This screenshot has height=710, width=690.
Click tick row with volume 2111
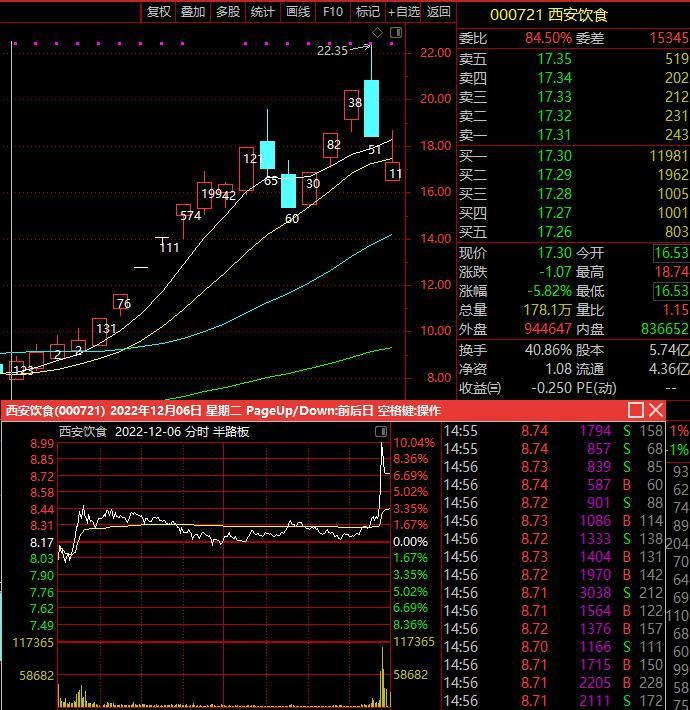[553, 701]
